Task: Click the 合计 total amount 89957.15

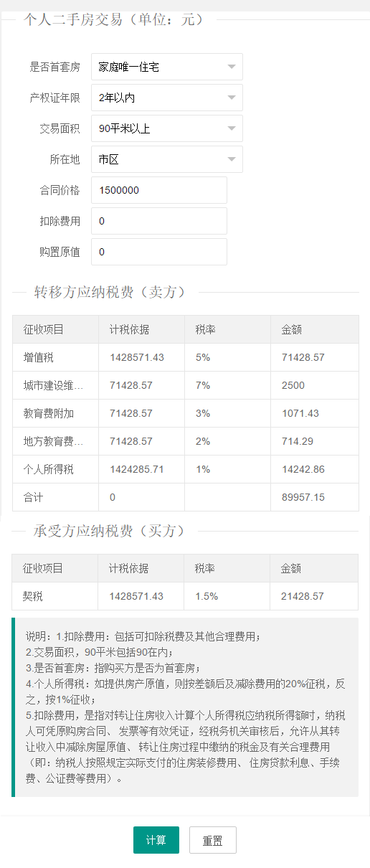Action: 303,497
